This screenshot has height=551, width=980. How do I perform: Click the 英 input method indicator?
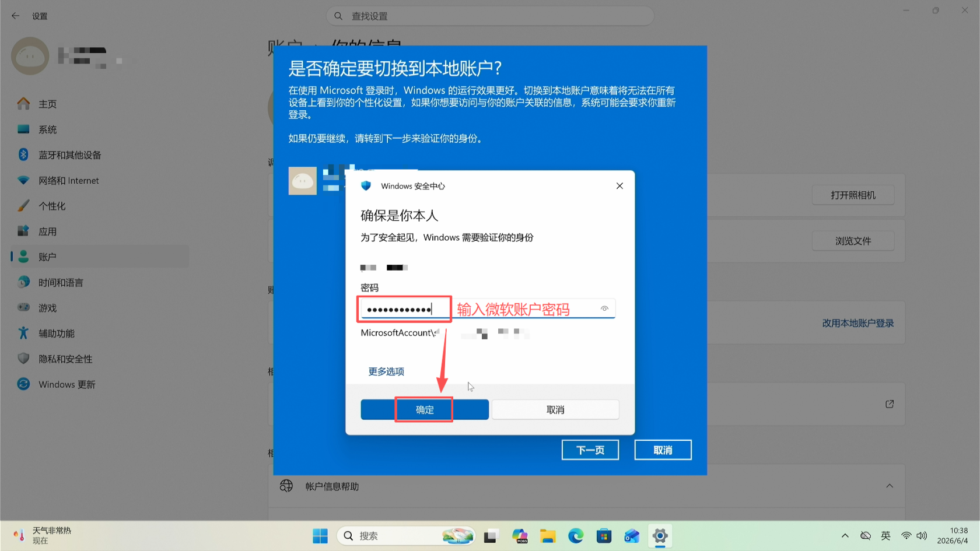[885, 536]
